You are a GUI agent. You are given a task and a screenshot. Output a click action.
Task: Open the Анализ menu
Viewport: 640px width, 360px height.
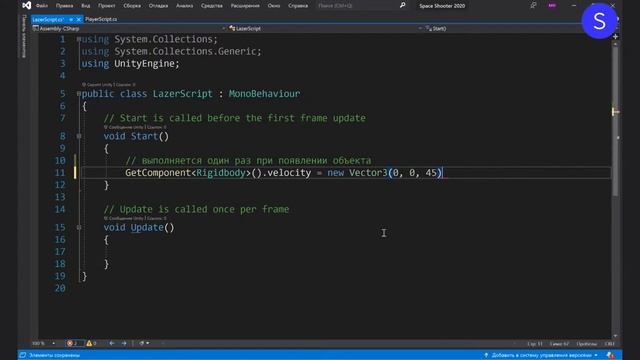point(184,6)
